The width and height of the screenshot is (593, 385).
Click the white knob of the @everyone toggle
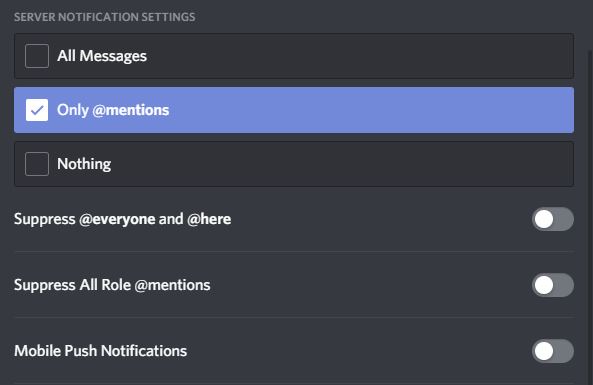point(544,219)
